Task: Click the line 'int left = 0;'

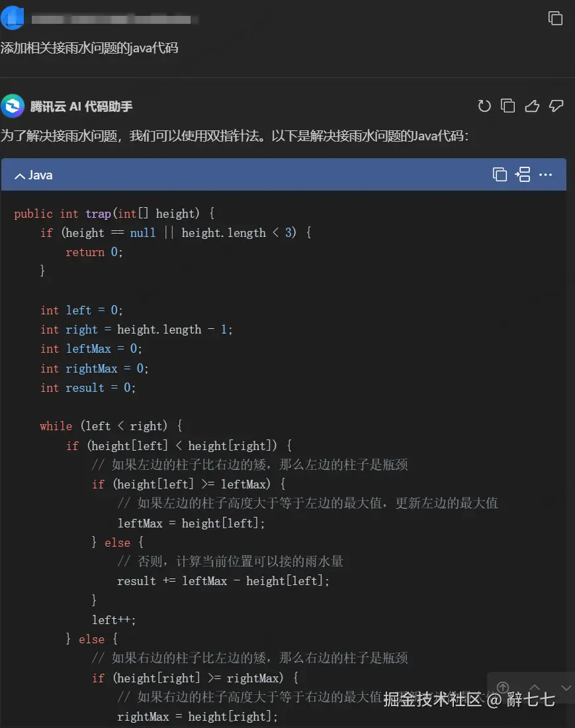Action: tap(81, 310)
